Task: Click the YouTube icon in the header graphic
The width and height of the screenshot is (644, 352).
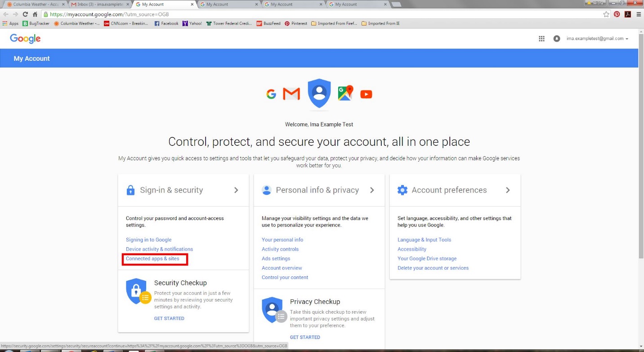Action: pyautogui.click(x=366, y=94)
